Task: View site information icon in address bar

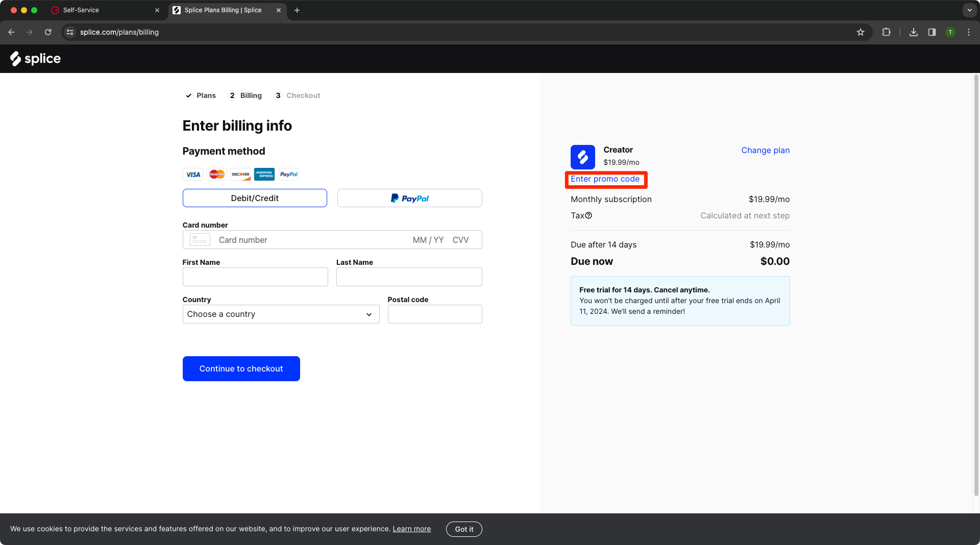Action: coord(70,32)
